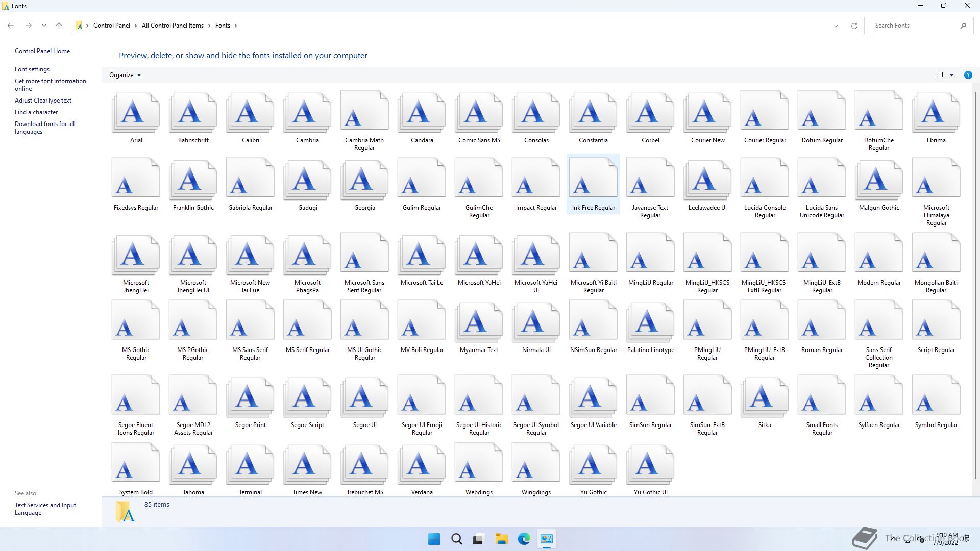
Task: Open Control Panel Home link
Action: tap(42, 51)
